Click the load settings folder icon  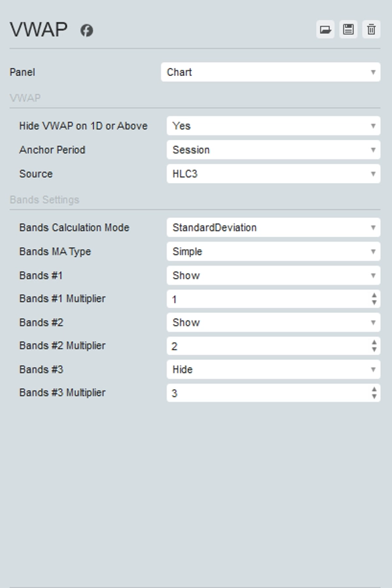pyautogui.click(x=325, y=29)
